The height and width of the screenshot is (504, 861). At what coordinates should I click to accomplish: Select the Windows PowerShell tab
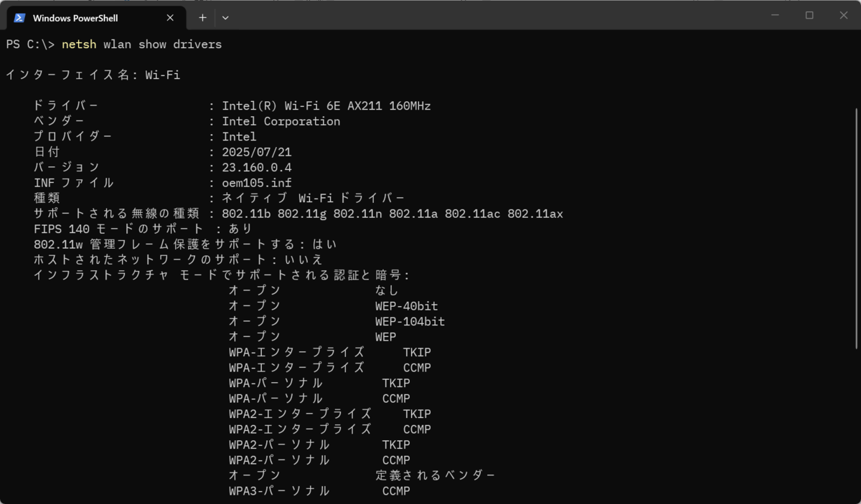tap(96, 18)
